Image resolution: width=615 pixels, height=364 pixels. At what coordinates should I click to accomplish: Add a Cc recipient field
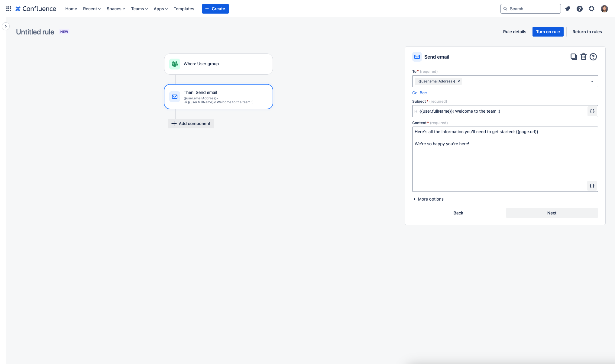tap(414, 93)
